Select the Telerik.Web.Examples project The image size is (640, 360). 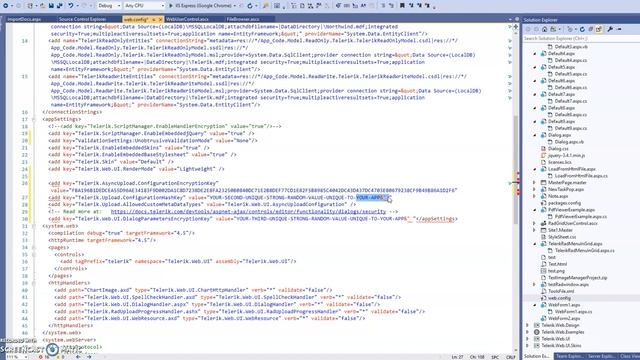coord(562,332)
